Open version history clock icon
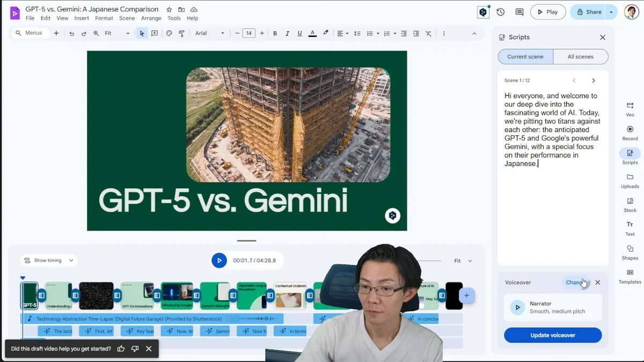Image resolution: width=644 pixels, height=362 pixels. (x=501, y=12)
